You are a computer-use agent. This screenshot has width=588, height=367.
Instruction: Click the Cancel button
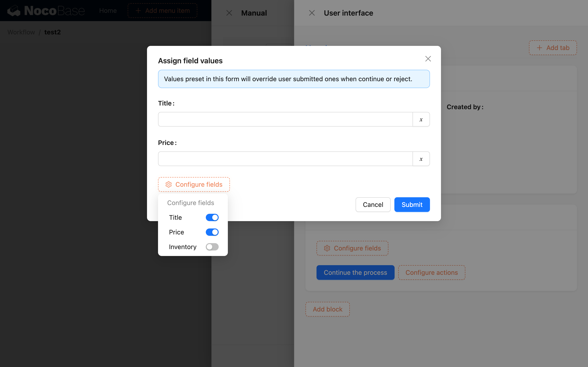(x=373, y=205)
